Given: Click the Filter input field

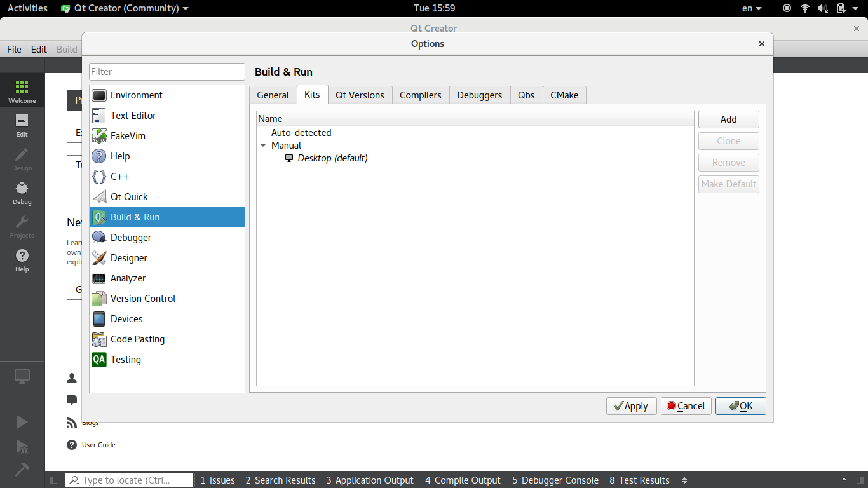Looking at the screenshot, I should click(166, 72).
